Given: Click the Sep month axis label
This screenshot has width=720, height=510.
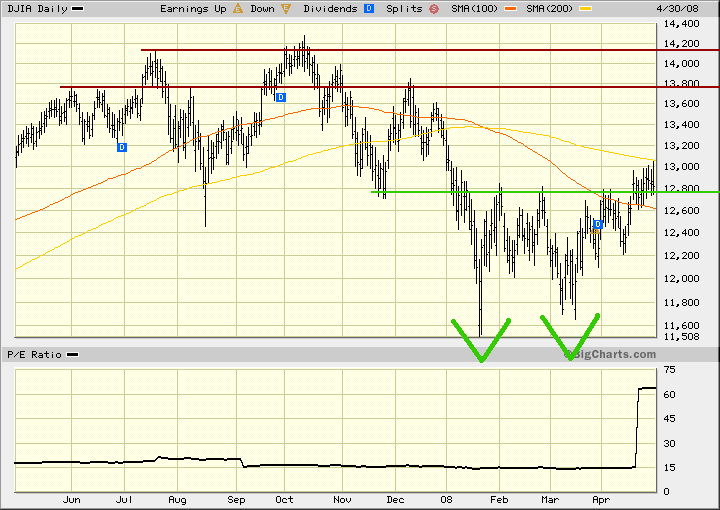Looking at the screenshot, I should 236,500.
